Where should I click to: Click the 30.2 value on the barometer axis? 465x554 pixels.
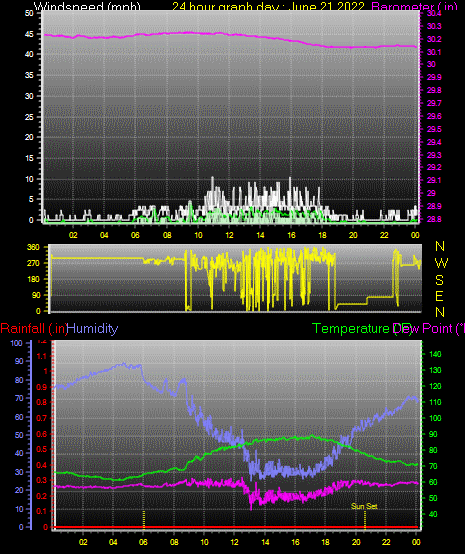[434, 39]
